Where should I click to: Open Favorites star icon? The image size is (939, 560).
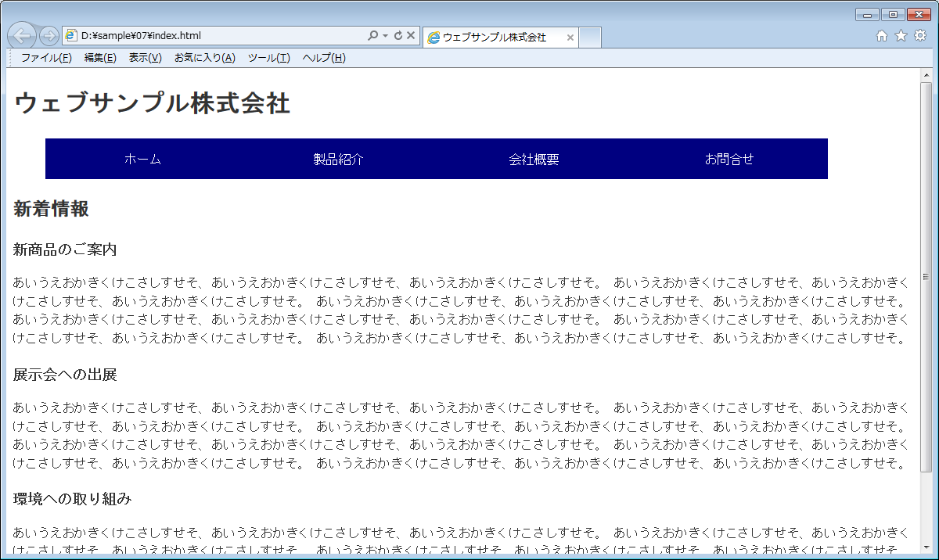[901, 35]
